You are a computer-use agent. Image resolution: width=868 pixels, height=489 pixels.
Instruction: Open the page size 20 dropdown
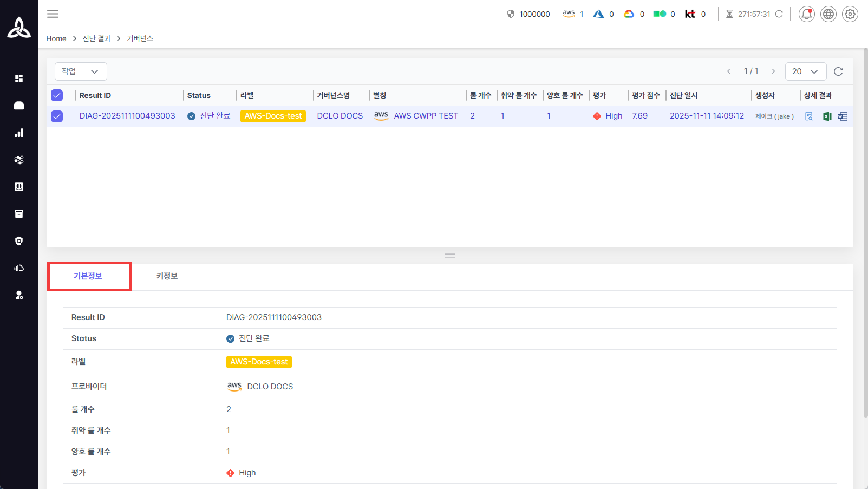[x=805, y=71]
